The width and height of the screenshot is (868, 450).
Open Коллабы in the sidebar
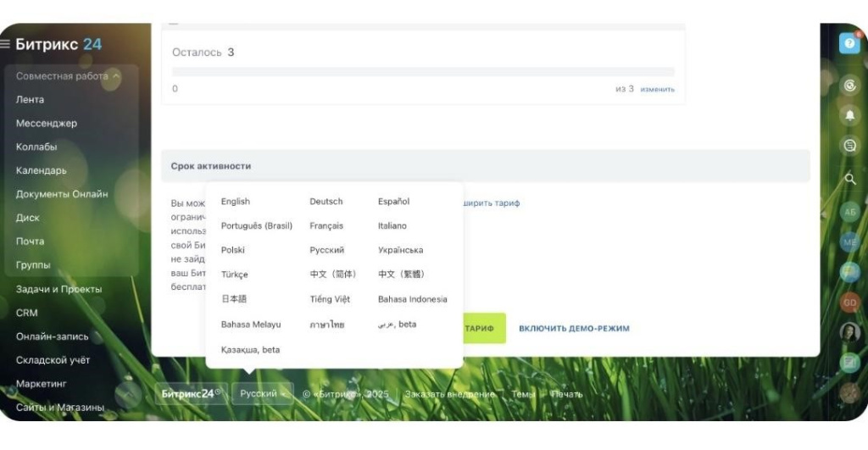36,147
